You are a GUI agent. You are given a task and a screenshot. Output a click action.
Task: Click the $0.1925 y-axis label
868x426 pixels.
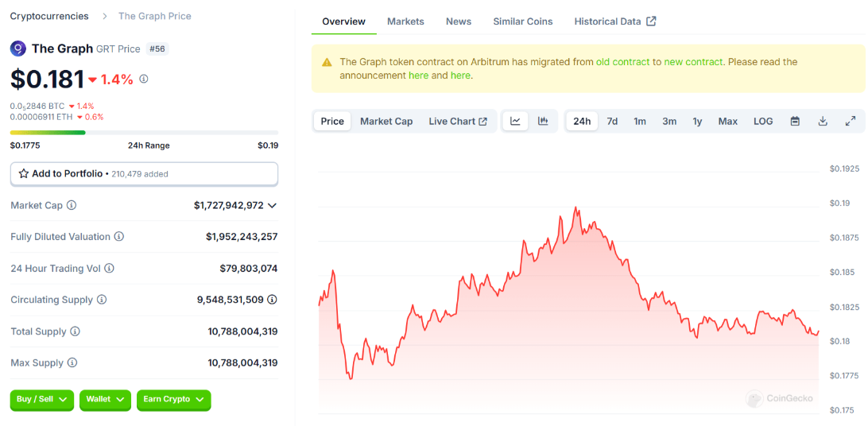click(x=844, y=168)
